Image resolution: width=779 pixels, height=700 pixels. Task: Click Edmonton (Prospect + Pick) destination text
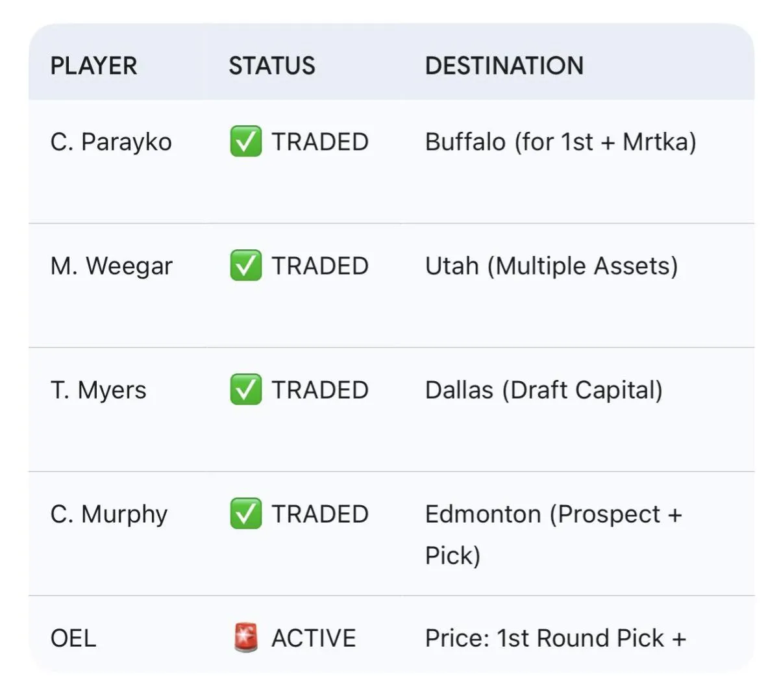pyautogui.click(x=552, y=514)
